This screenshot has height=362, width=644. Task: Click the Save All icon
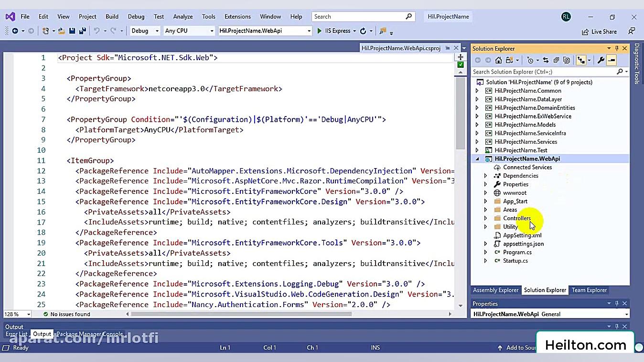[x=82, y=31]
